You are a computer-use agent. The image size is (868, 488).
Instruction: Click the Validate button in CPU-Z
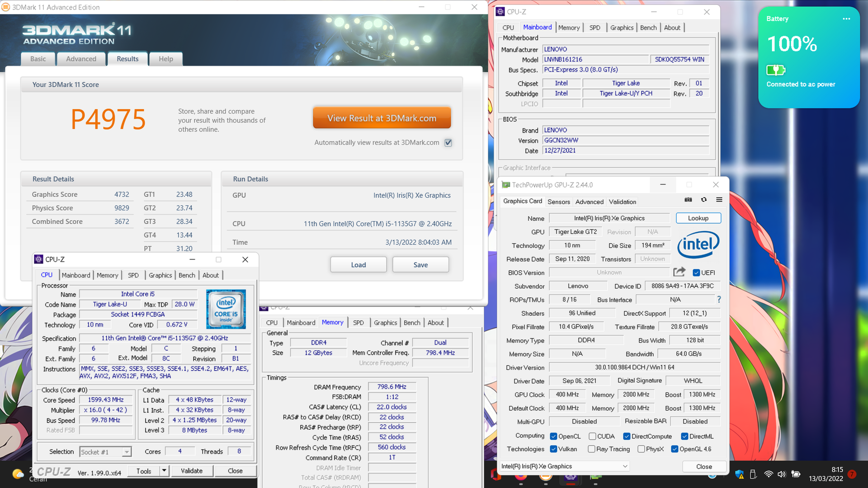pyautogui.click(x=192, y=471)
